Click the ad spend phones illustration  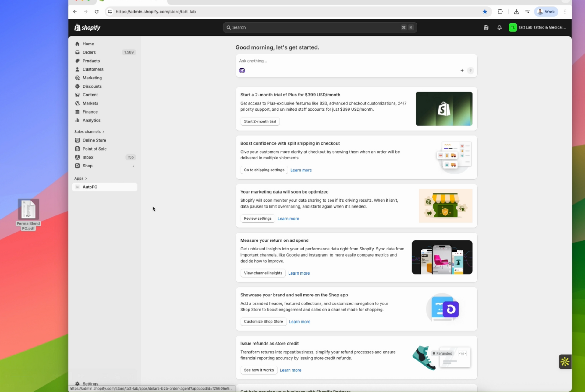coord(442,257)
